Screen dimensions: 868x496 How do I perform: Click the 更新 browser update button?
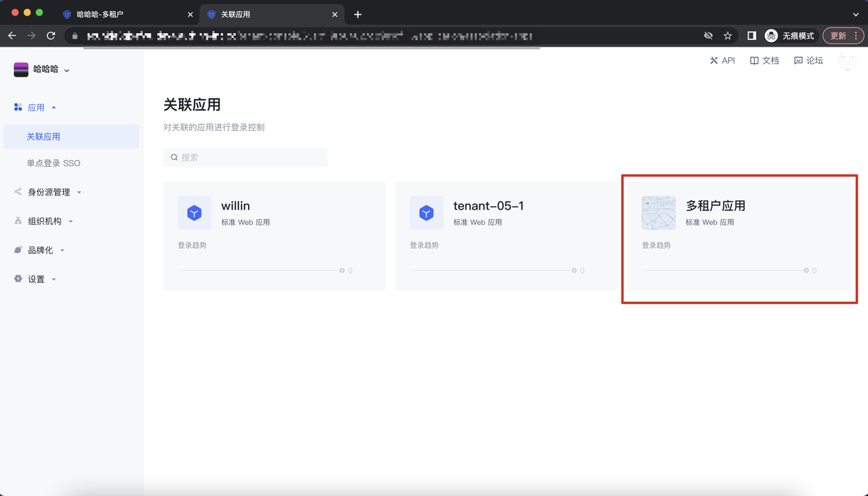(842, 36)
